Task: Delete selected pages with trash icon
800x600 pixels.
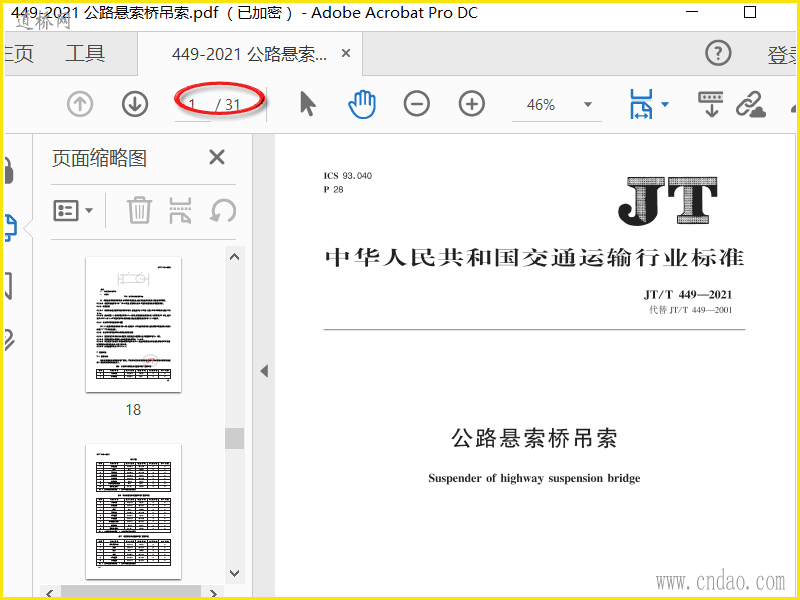Action: (139, 210)
